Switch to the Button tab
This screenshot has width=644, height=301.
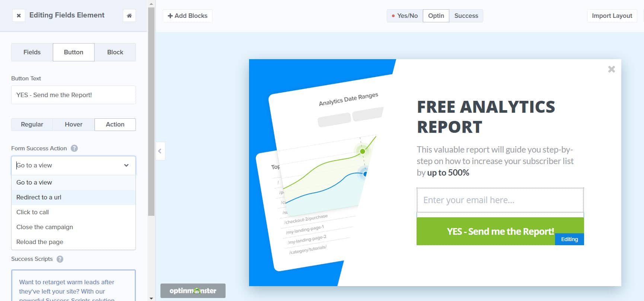pyautogui.click(x=74, y=52)
